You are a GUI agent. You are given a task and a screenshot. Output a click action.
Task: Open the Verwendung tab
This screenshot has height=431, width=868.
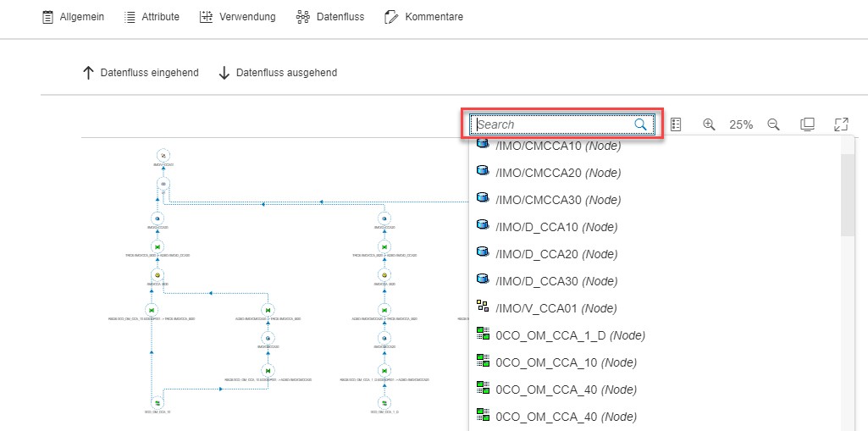pos(237,17)
